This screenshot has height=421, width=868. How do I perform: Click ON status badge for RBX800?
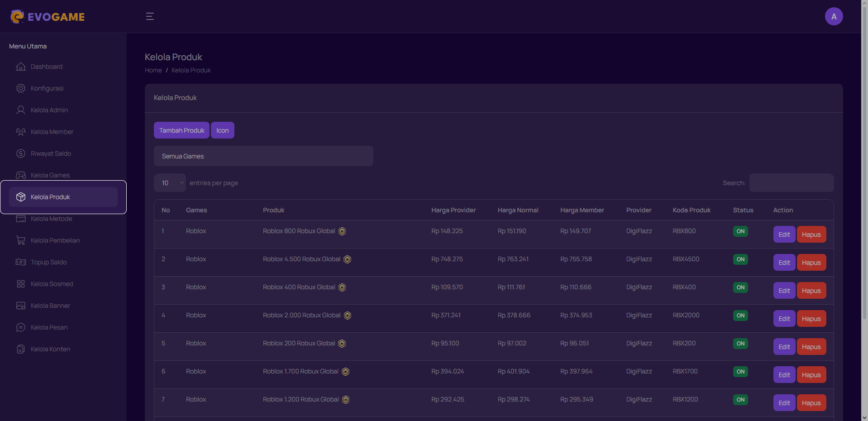pos(740,231)
